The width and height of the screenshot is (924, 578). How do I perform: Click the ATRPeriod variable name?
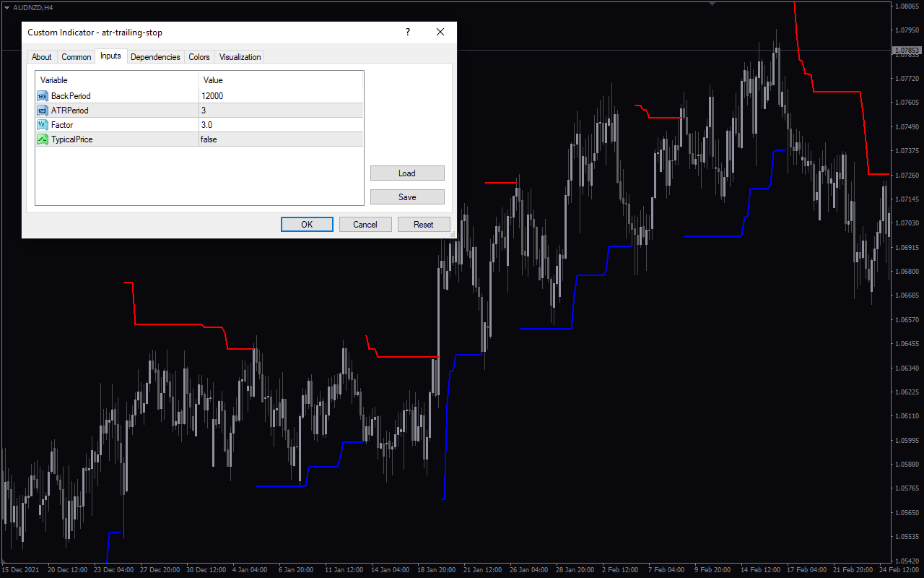[70, 111]
